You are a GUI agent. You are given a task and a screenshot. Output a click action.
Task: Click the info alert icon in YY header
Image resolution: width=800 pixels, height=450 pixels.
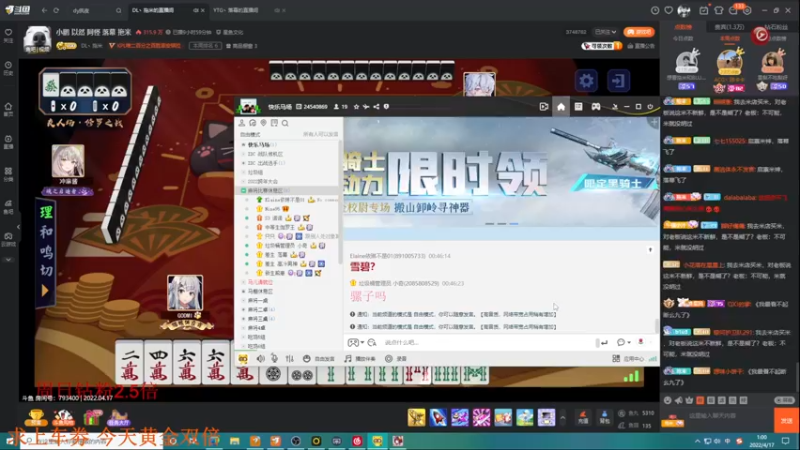coord(386,107)
